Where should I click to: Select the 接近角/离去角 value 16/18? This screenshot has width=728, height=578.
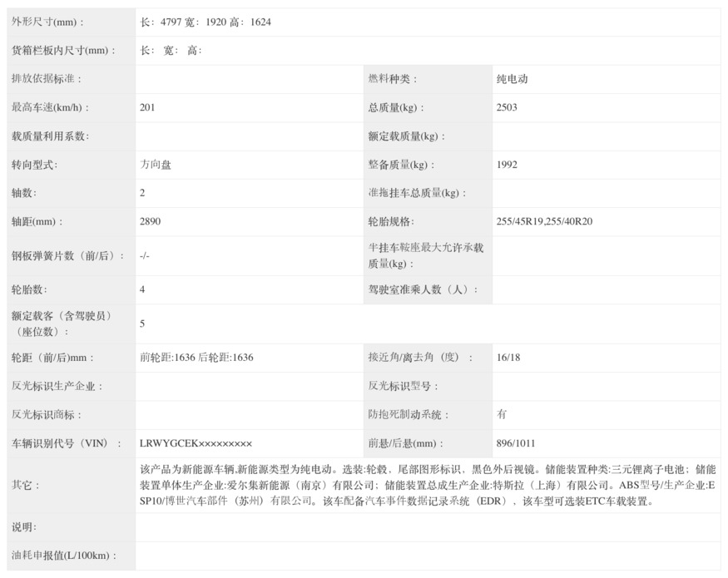[x=508, y=358]
